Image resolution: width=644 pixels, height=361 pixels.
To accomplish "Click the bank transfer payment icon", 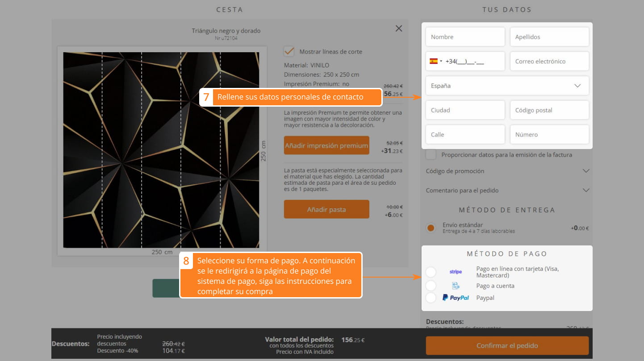I will 456,286.
